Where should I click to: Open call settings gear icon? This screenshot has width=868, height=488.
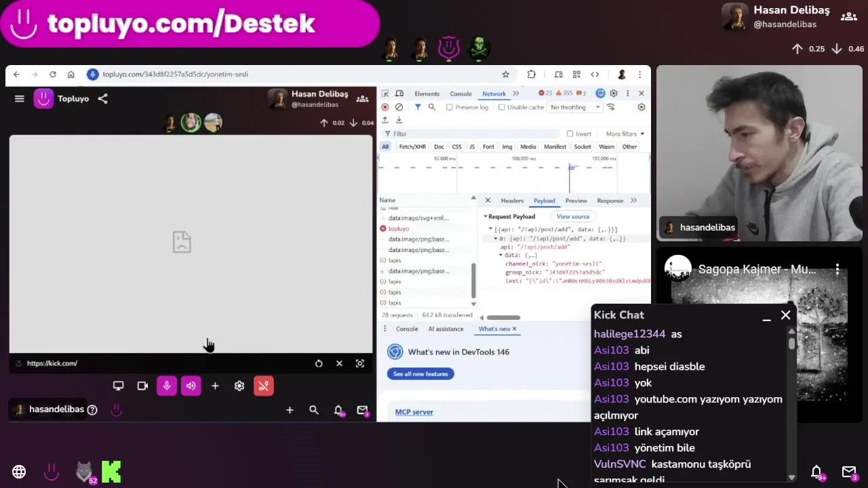tap(239, 386)
